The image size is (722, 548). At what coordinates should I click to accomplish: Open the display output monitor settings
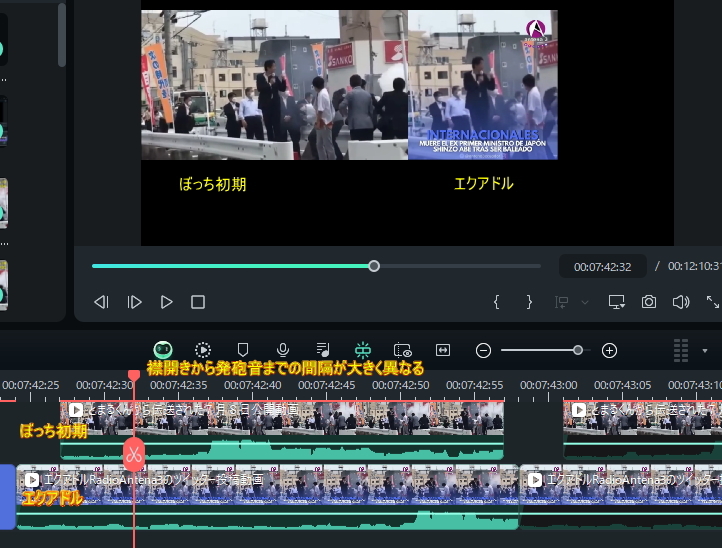click(x=617, y=302)
